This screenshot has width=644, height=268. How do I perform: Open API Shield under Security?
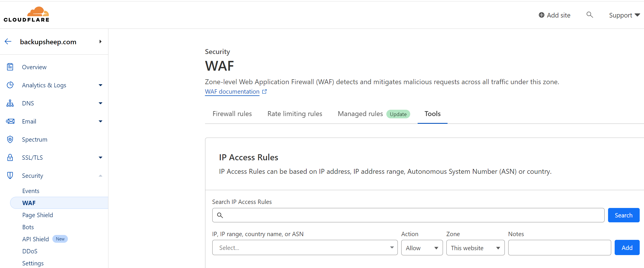click(36, 239)
